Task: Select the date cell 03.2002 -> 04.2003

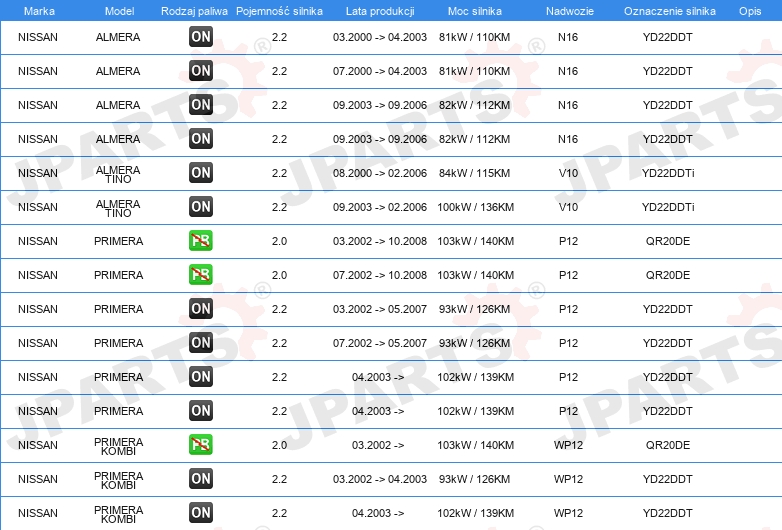Action: pyautogui.click(x=380, y=479)
